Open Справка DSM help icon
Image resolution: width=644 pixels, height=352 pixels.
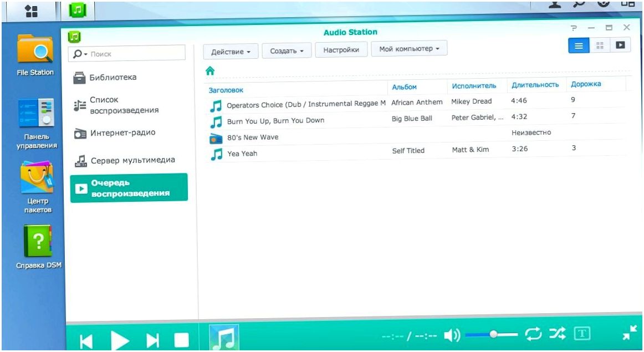[x=38, y=247]
